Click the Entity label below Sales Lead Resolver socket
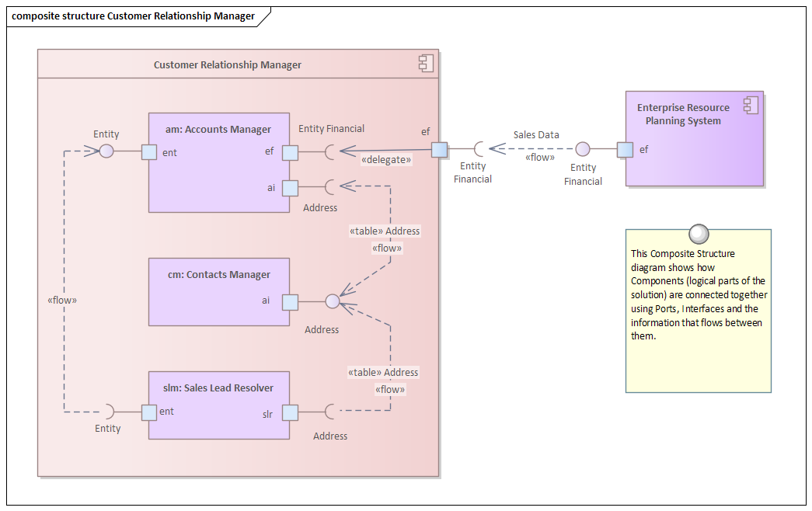This screenshot has width=812, height=511. (108, 428)
